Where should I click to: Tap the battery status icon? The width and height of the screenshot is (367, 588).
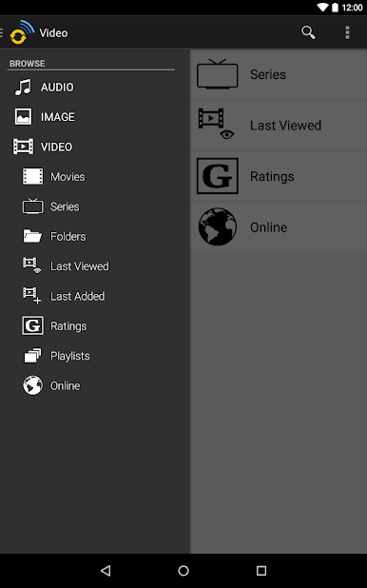(335, 7)
